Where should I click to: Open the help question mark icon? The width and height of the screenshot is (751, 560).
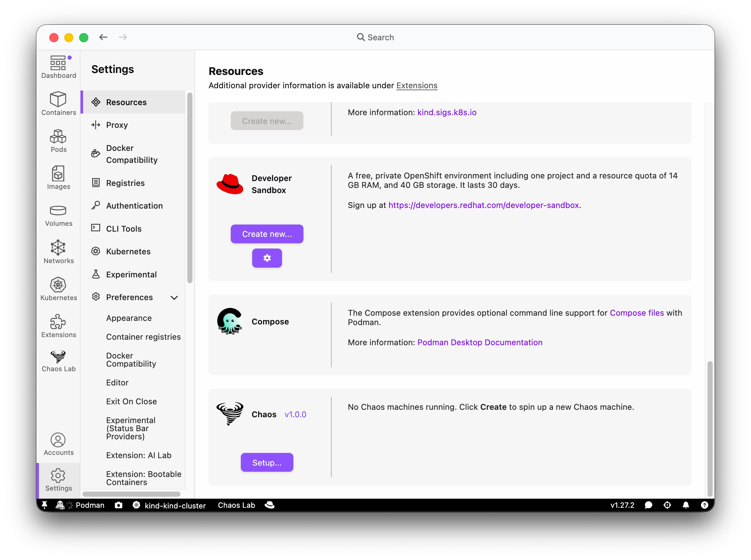click(x=704, y=505)
